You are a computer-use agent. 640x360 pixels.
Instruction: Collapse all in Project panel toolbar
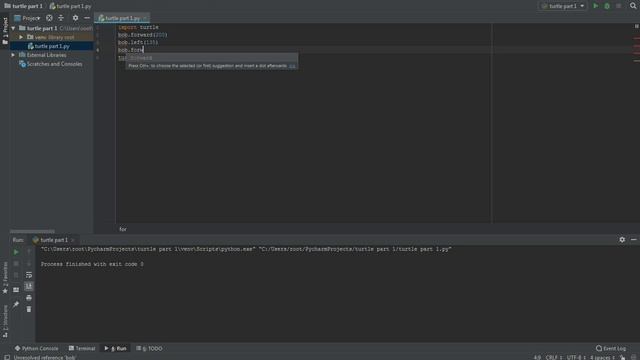tap(61, 18)
